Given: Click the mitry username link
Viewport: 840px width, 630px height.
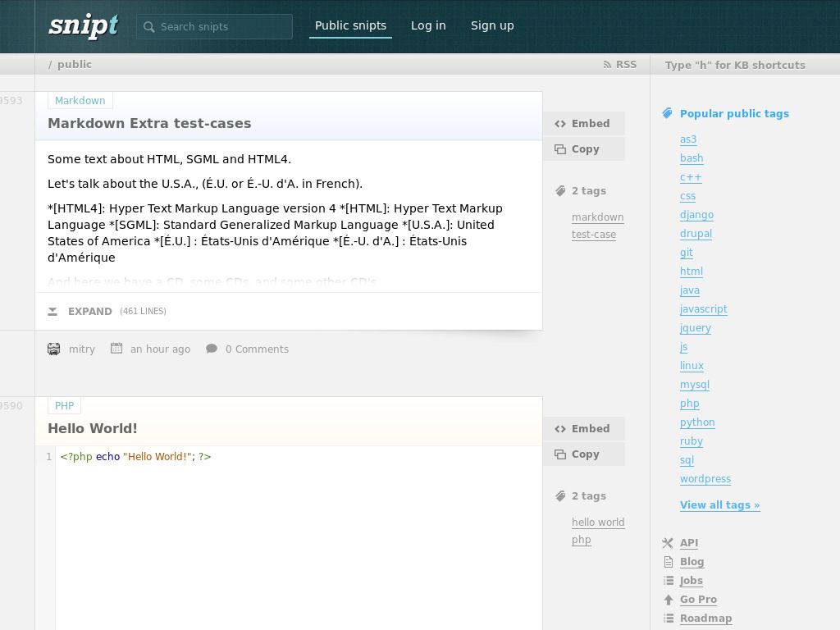Looking at the screenshot, I should click(x=82, y=349).
